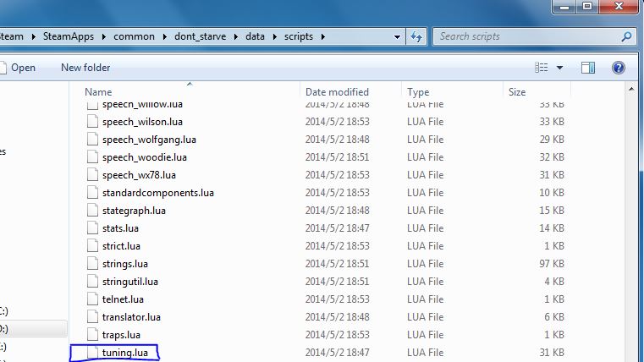The height and width of the screenshot is (362, 644).
Task: Select file icon of speech_wx78.lua
Action: (92, 175)
